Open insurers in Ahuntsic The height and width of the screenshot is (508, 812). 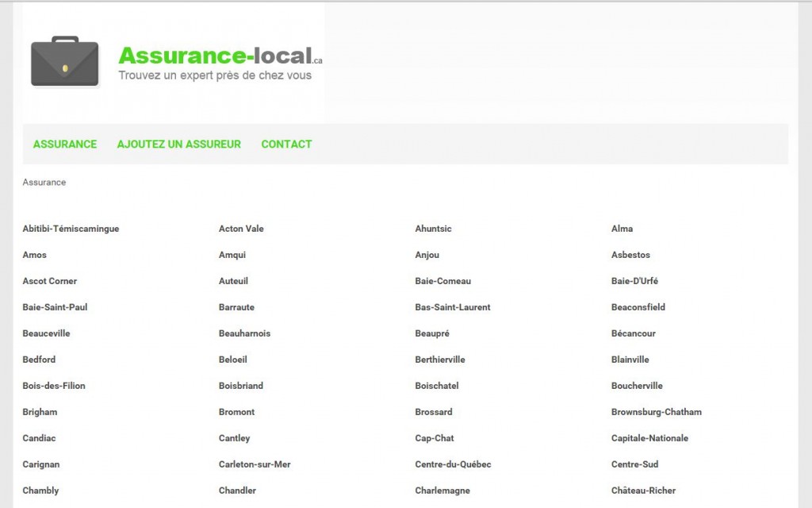433,229
